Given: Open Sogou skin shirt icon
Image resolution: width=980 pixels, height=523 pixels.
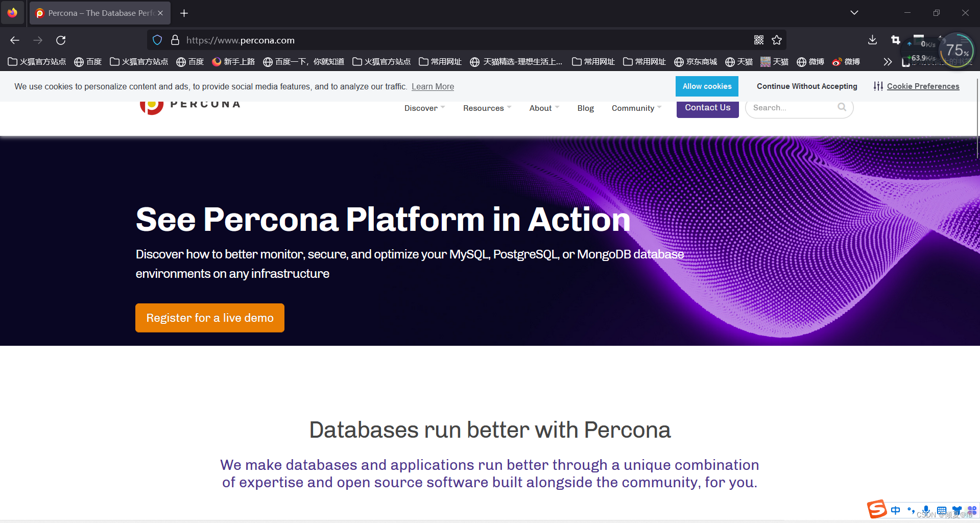Looking at the screenshot, I should (957, 510).
